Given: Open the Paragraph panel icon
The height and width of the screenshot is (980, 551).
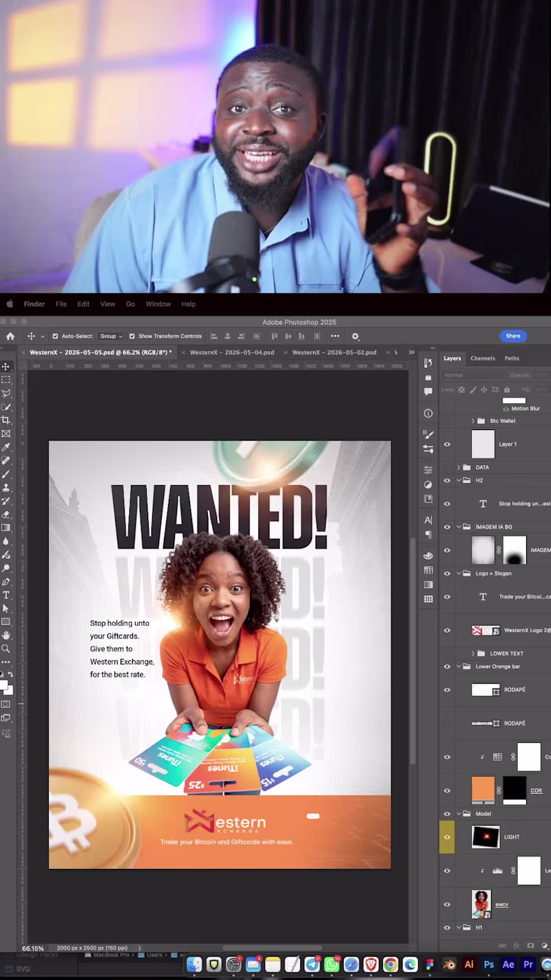Looking at the screenshot, I should pyautogui.click(x=428, y=535).
